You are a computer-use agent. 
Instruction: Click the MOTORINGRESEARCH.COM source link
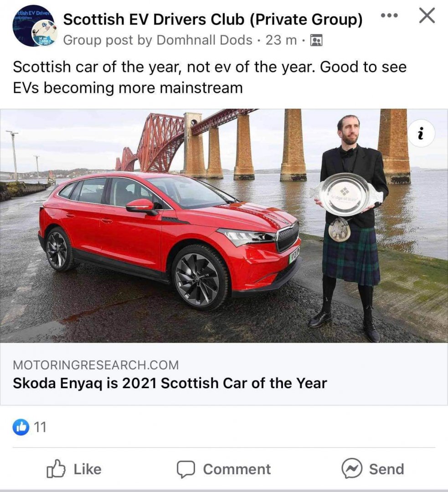tap(96, 365)
